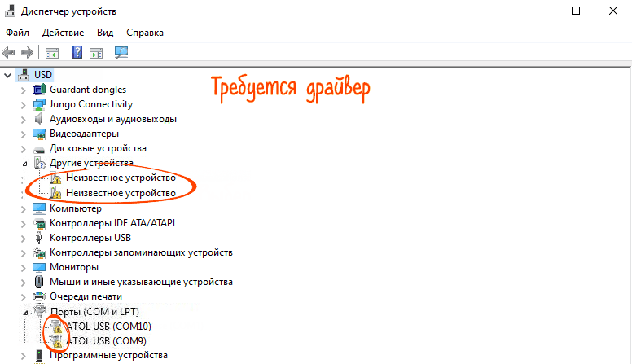This screenshot has width=632, height=364.
Task: Click the ATOL USB (COM9) warning icon
Action: coord(55,341)
